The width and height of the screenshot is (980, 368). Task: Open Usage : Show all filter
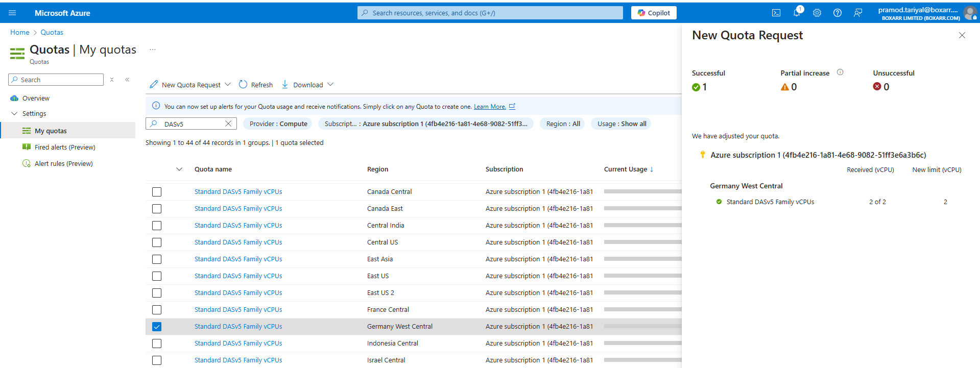pos(622,124)
